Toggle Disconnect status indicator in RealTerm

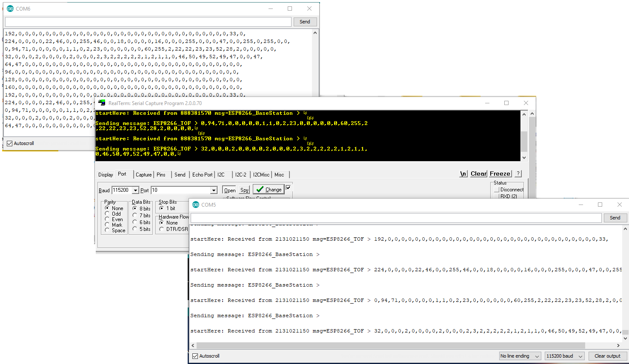(x=496, y=190)
